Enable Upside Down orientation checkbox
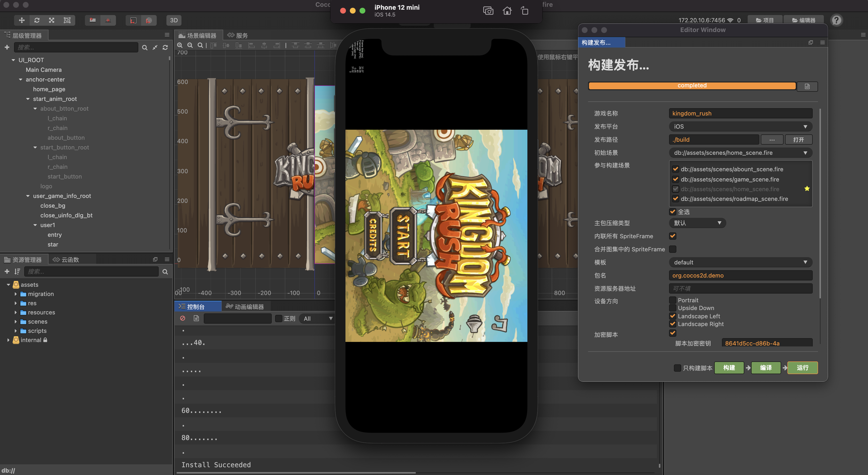Image resolution: width=868 pixels, height=475 pixels. click(x=672, y=308)
